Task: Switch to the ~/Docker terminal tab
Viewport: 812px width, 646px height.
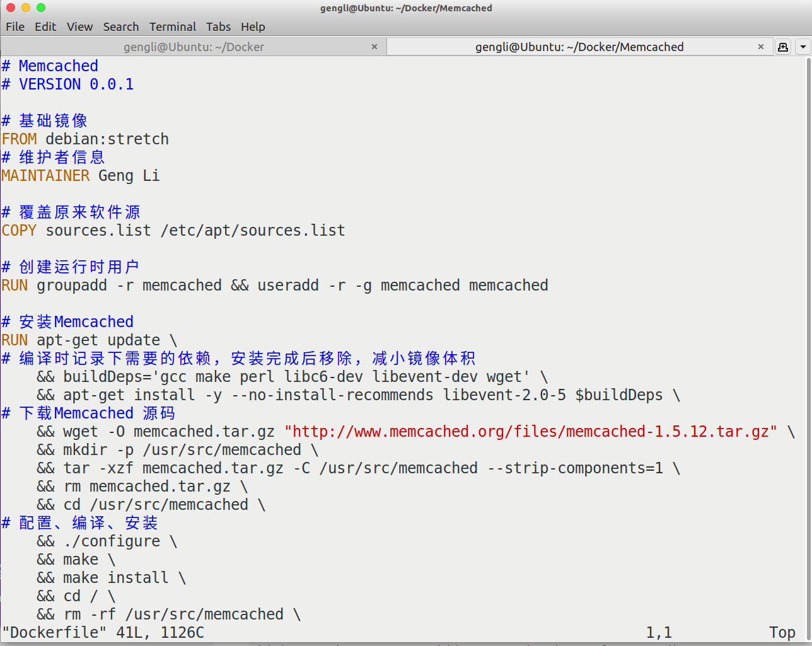Action: point(194,47)
